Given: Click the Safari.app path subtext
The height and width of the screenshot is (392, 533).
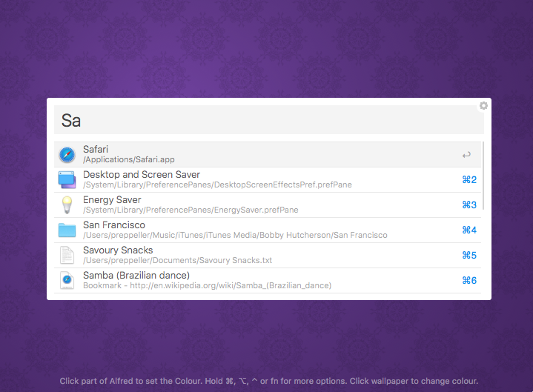Looking at the screenshot, I should [x=129, y=160].
